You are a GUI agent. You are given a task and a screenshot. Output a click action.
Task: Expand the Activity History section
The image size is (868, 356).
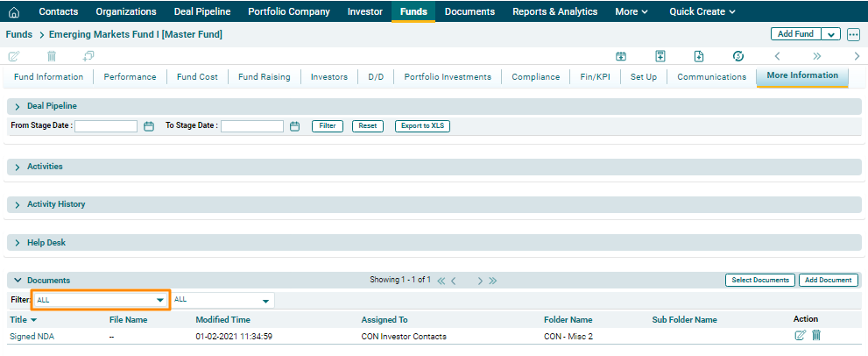point(18,204)
